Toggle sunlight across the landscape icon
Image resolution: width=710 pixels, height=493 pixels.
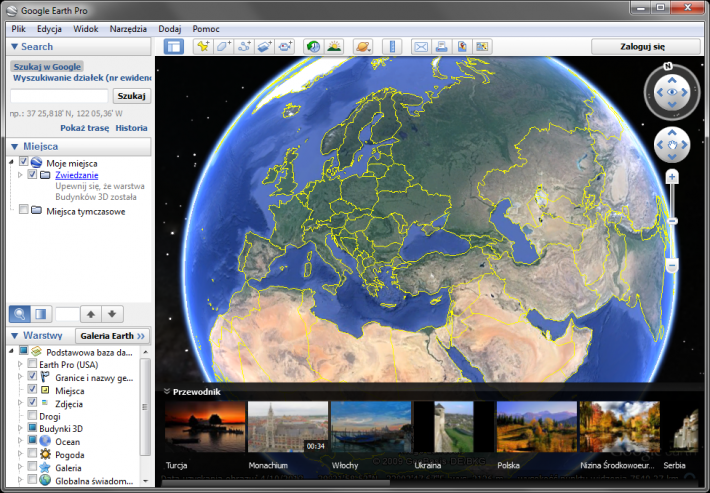tap(334, 46)
